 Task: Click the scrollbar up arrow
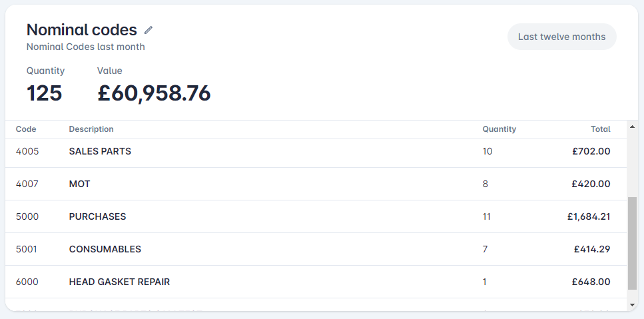click(632, 127)
